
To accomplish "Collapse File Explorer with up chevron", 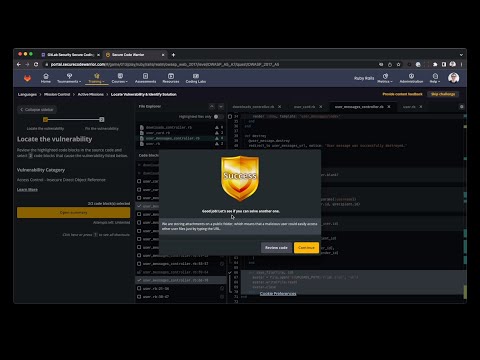I will [x=212, y=106].
